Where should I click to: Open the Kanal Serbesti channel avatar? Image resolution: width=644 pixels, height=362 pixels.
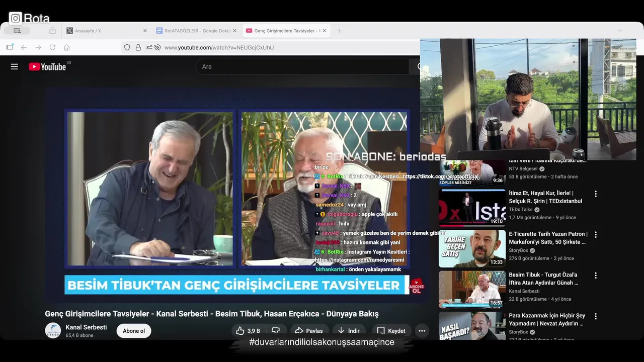click(x=53, y=330)
